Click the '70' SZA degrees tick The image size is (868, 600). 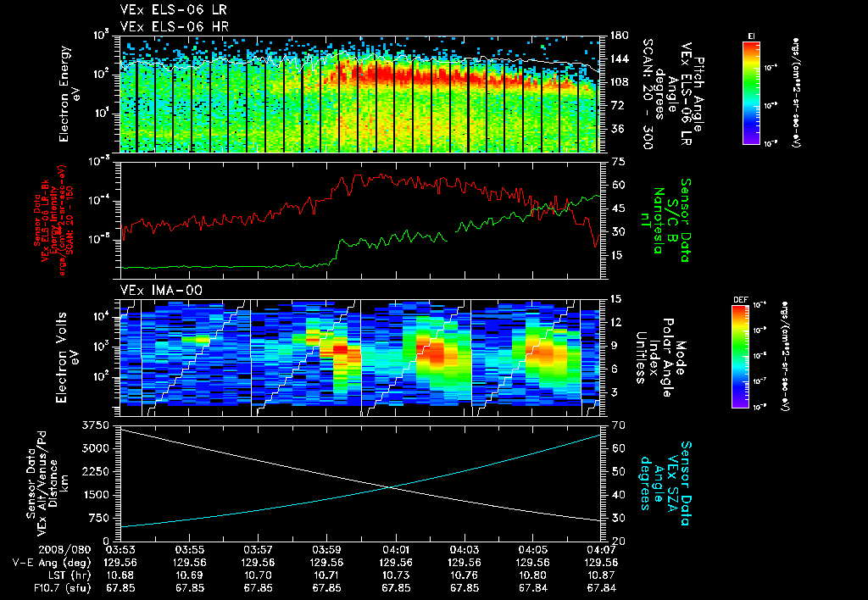point(618,425)
